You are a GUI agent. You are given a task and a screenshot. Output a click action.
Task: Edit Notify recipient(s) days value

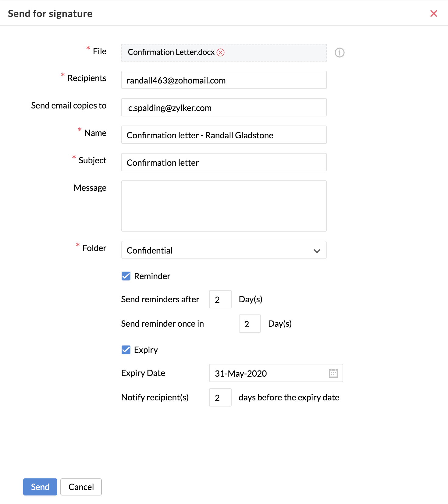tap(220, 398)
